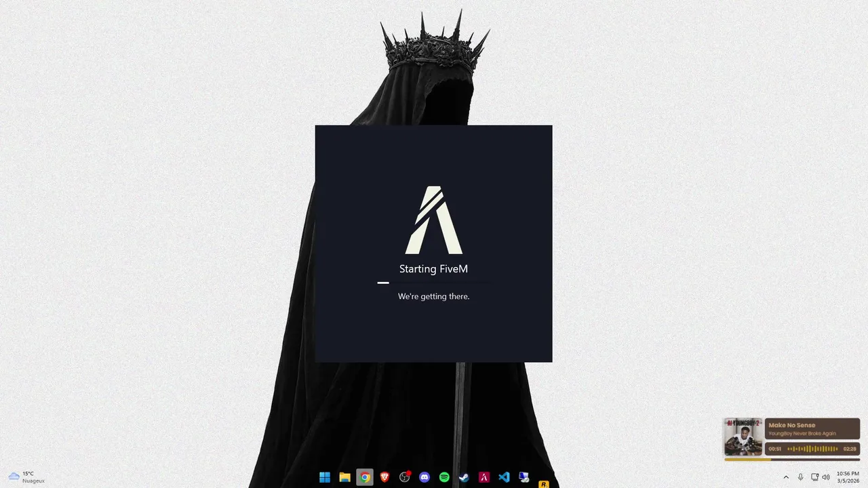Open the volume speaker tray icon
This screenshot has height=488, width=868.
(826, 477)
